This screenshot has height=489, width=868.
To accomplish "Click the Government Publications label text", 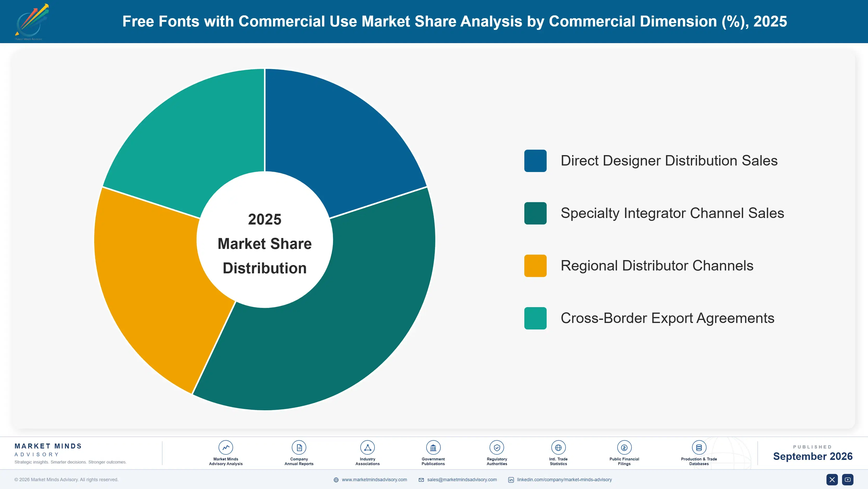I will pyautogui.click(x=433, y=461).
